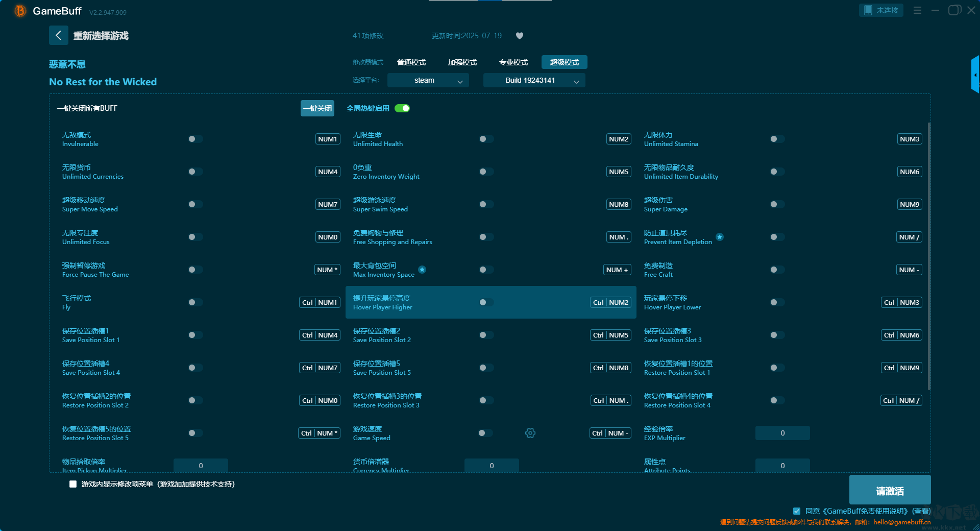Enable Unlimited Item Durability
The image size is (980, 531).
tap(777, 172)
